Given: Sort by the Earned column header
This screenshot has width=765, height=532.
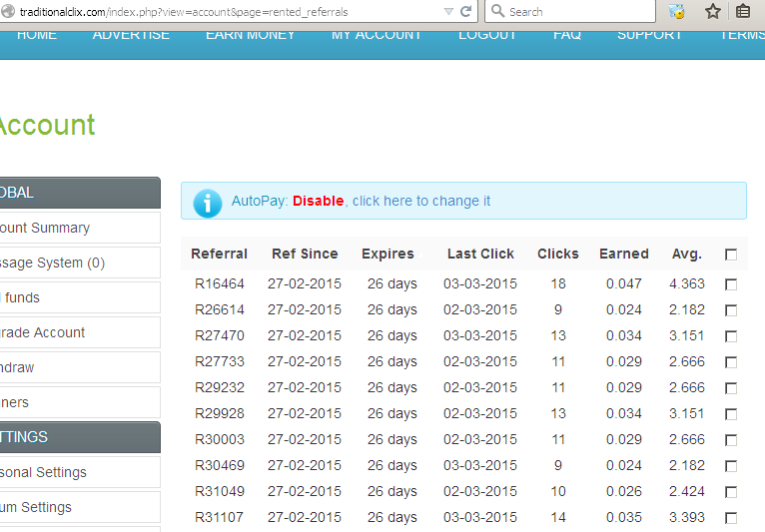Looking at the screenshot, I should click(623, 254).
